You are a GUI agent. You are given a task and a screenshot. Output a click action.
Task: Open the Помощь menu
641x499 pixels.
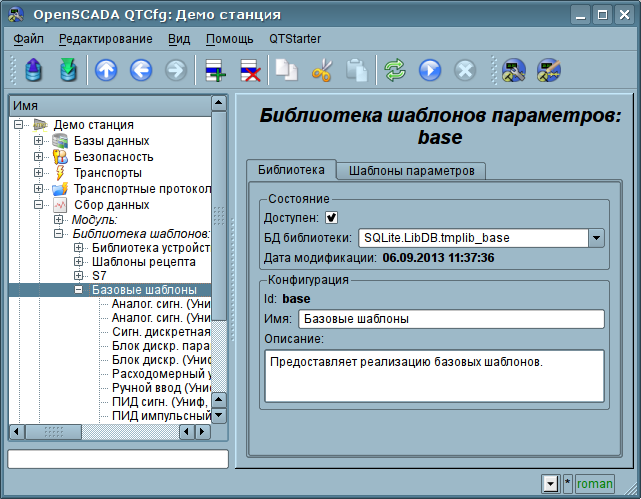229,39
